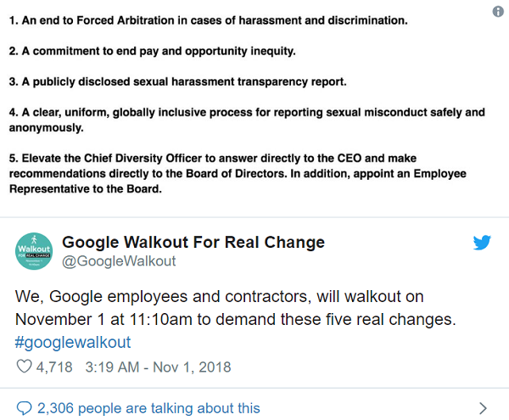Screen dimensions: 509x420
Task: Visit the @GoogleWalkout handle link
Action: (x=119, y=261)
